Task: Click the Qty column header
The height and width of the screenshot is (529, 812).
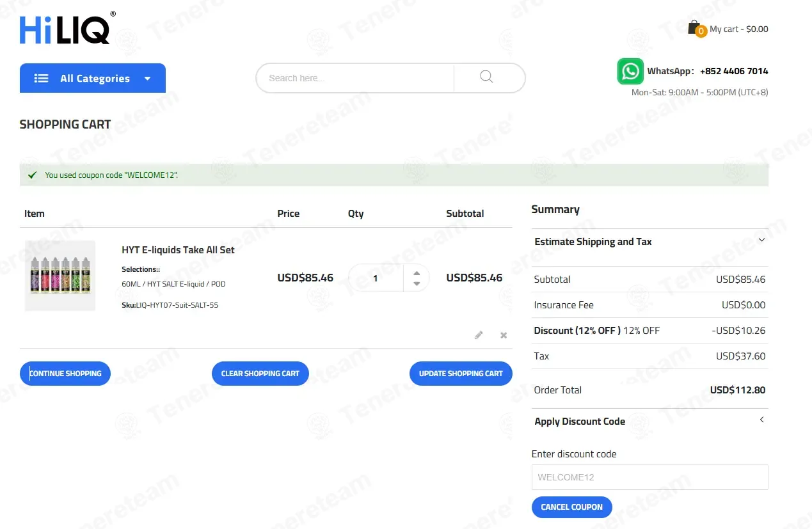Action: tap(356, 214)
